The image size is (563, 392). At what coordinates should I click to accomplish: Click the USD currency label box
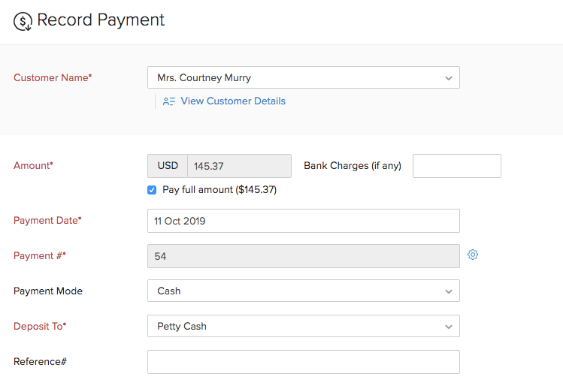(168, 166)
